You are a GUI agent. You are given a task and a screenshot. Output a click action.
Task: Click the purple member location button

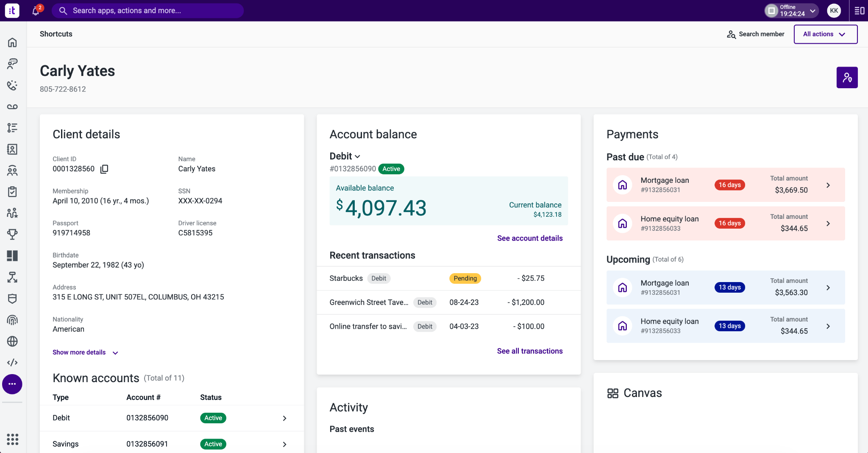click(847, 78)
